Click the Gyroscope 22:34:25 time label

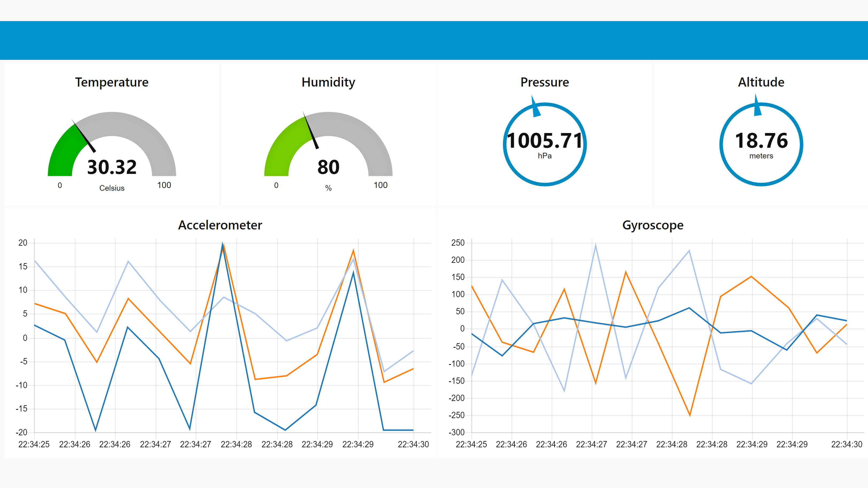pyautogui.click(x=471, y=444)
